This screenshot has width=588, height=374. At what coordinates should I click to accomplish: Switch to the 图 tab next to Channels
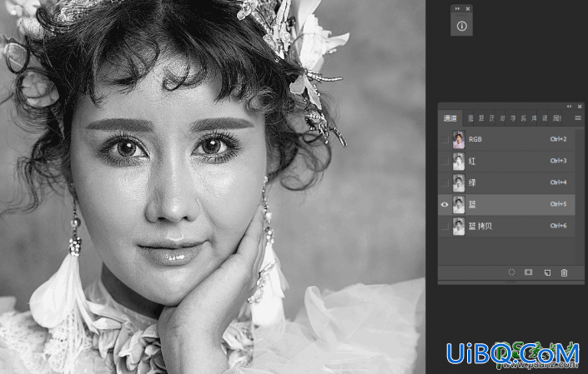click(470, 118)
